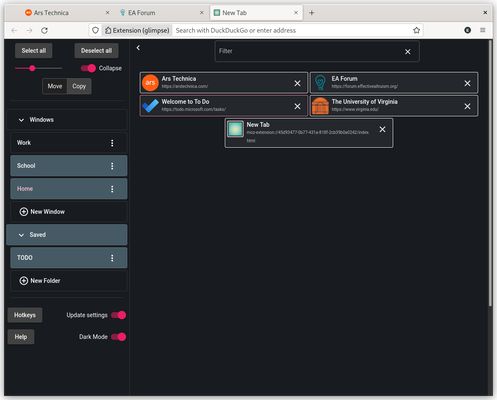Open the TODO folder options menu
497x400 pixels.
coord(112,258)
